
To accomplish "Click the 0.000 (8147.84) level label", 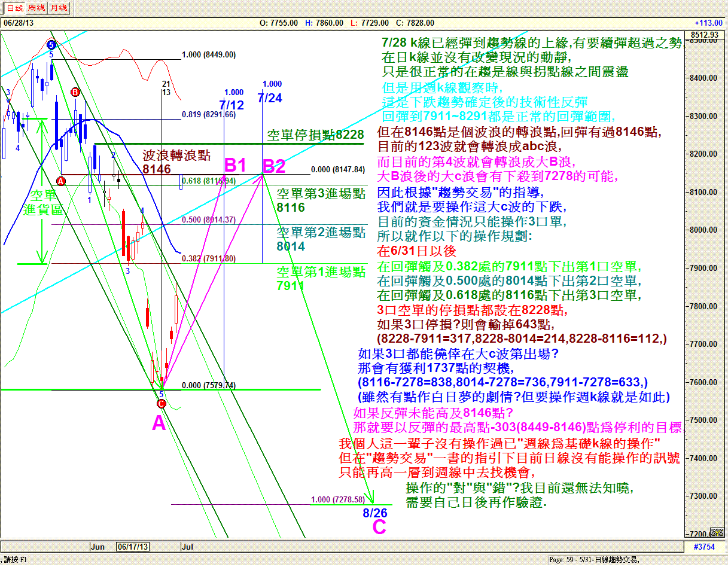I will [338, 169].
